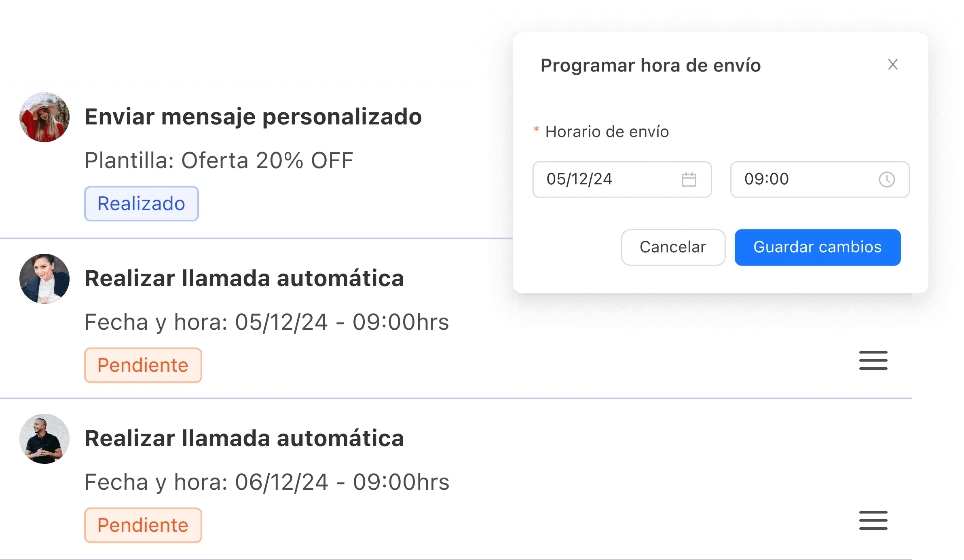Open the clock time picker icon
This screenshot has width=964, height=560.
886,179
